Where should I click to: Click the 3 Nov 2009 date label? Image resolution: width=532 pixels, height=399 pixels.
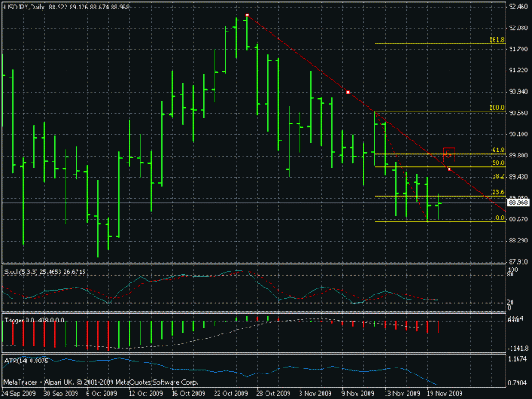click(x=316, y=394)
